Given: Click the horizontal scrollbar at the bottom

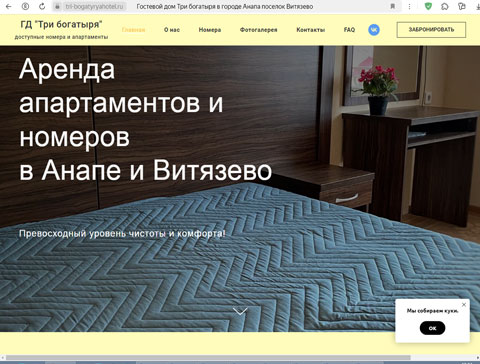Looking at the screenshot, I should (x=208, y=358).
